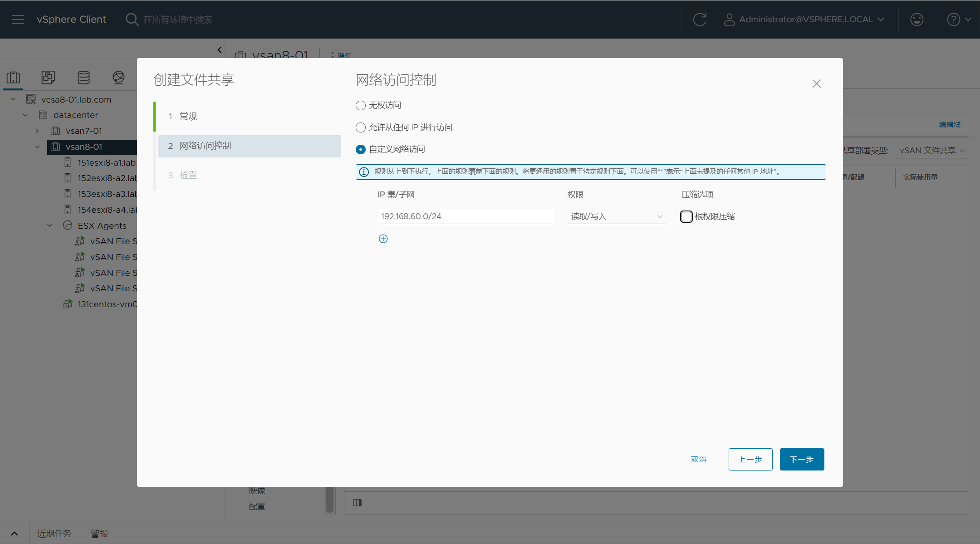Close the create file share dialog
Viewport: 980px width, 544px height.
click(817, 83)
